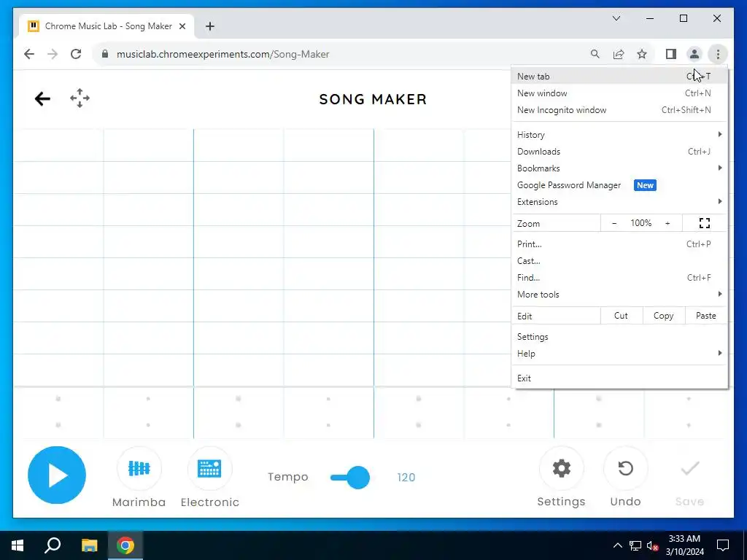Click the tempo value 120

[406, 477]
